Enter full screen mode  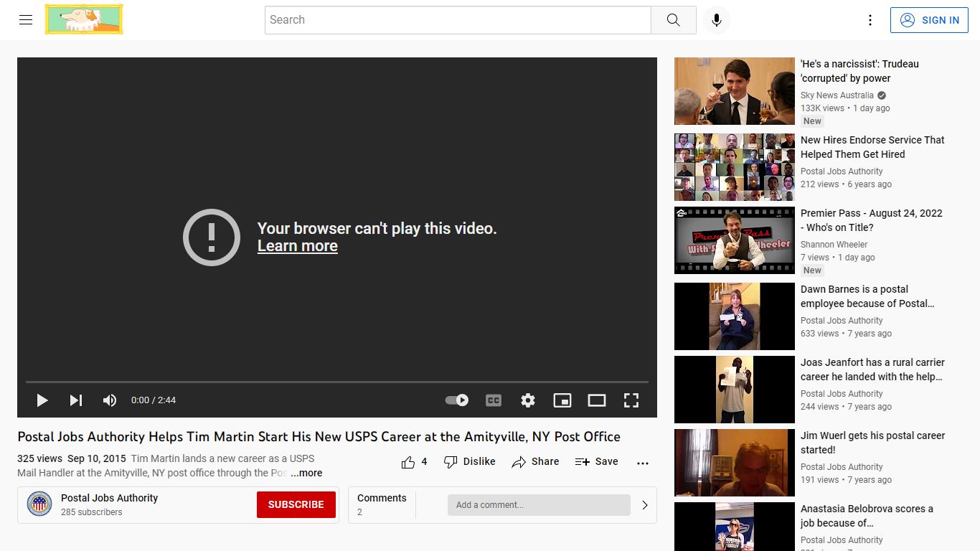click(x=631, y=400)
